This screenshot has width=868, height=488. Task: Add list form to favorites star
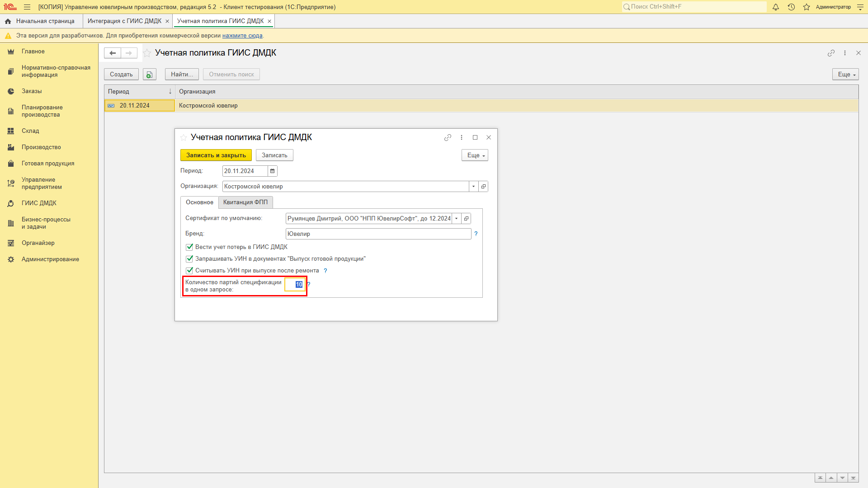click(x=147, y=53)
